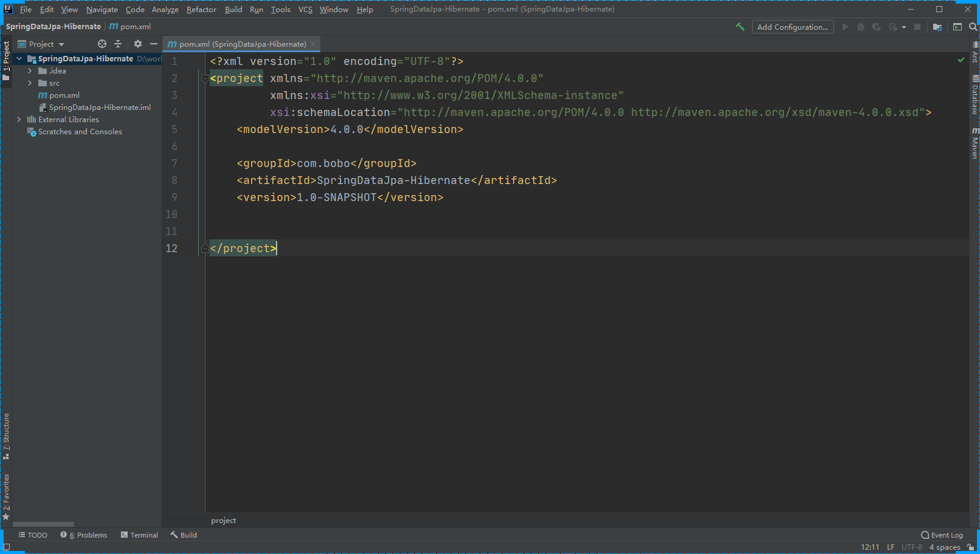Open the Navigate menu
The width and height of the screenshot is (980, 554).
coord(102,9)
